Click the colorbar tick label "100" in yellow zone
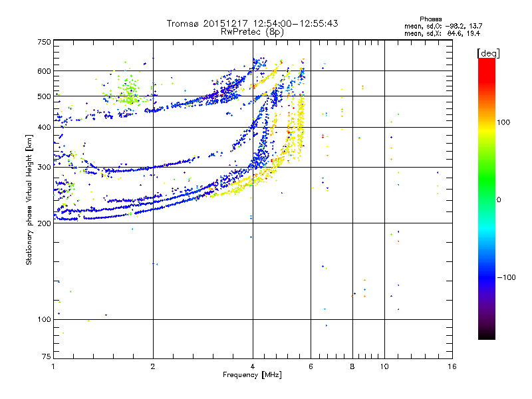Screen dimensions: 532x399 (x=503, y=122)
